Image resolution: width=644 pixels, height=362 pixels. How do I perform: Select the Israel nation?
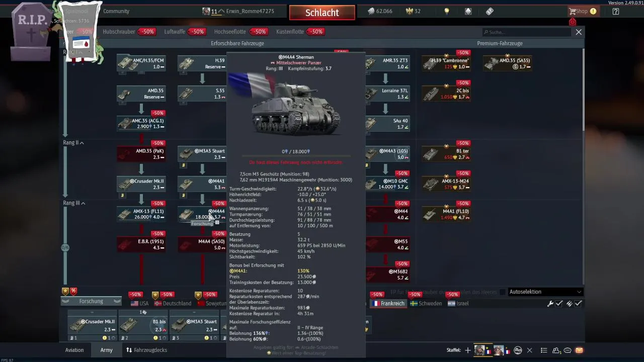coord(458,304)
